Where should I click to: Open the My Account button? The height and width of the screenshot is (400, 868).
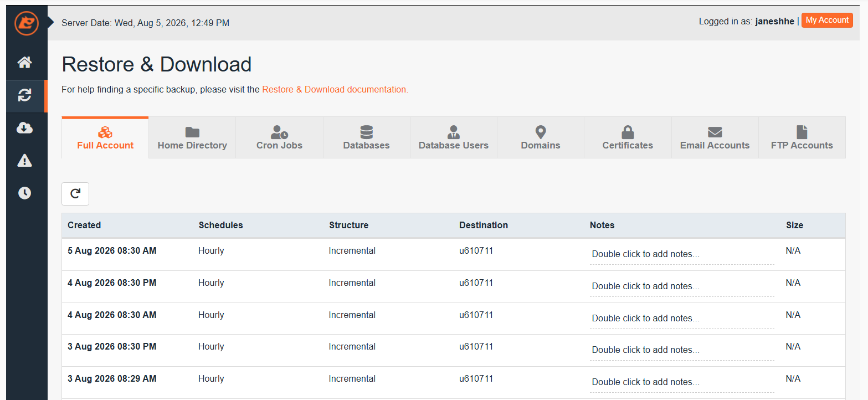[x=827, y=20]
